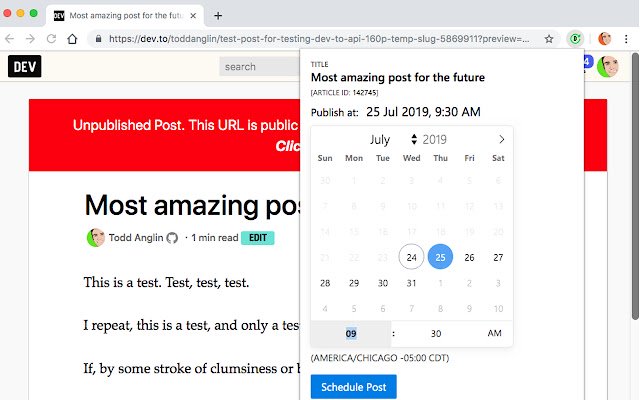
Task: Click the EDIT button under title
Action: (x=258, y=238)
